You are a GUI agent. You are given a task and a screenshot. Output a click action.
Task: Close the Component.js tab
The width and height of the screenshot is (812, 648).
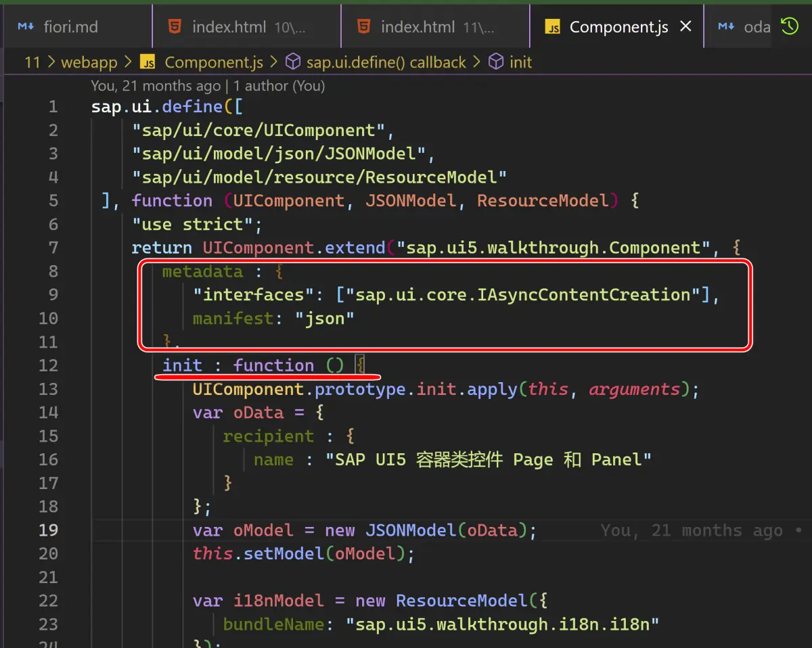[685, 26]
